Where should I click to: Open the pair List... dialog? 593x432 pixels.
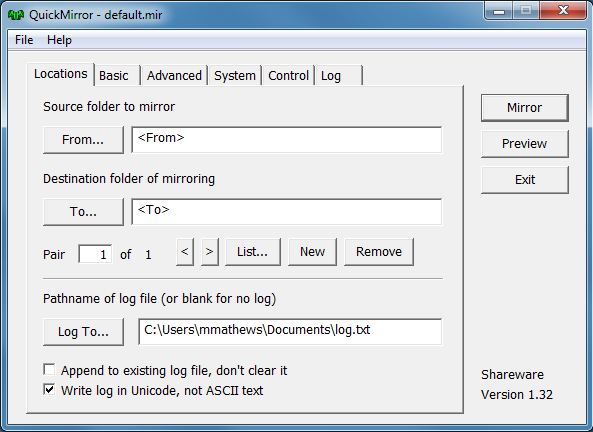253,252
